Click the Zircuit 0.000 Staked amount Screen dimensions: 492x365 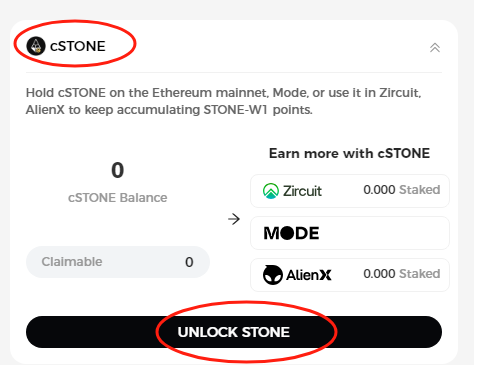(x=402, y=190)
